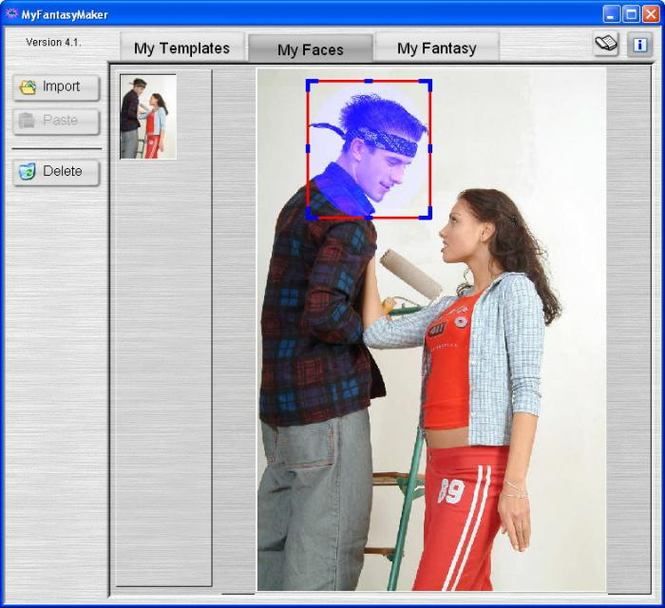Click top-middle handle of face selection box

369,81
